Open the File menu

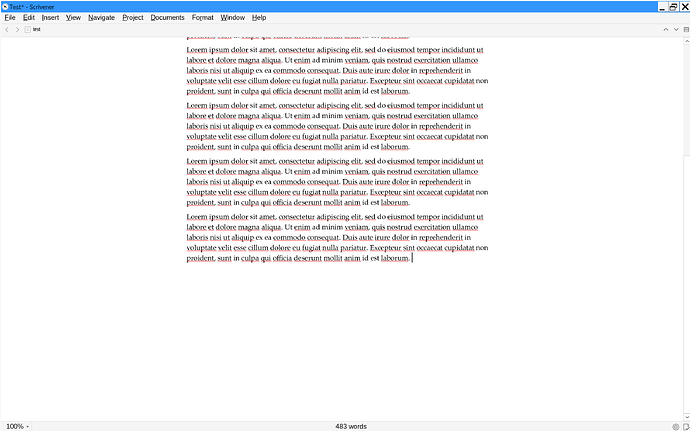tap(10, 18)
